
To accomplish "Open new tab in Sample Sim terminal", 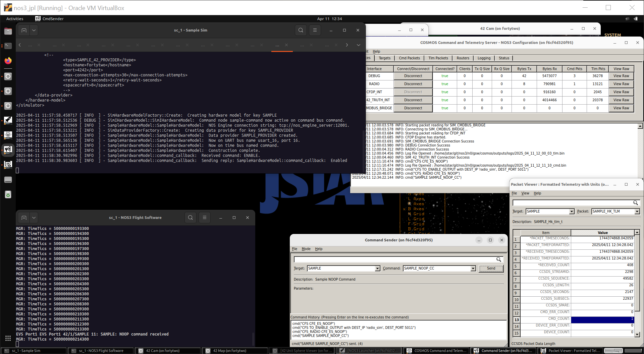I will [24, 30].
